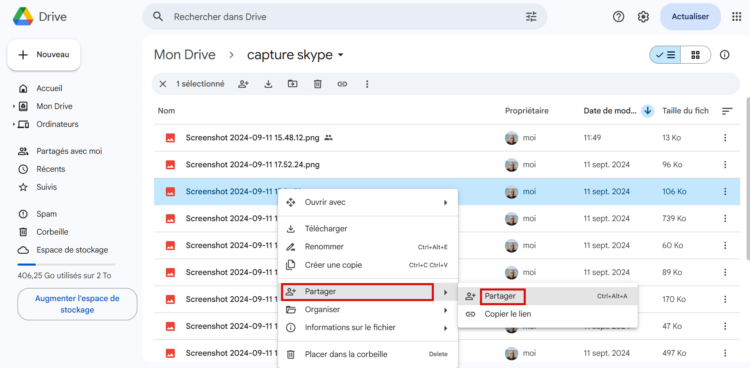The height and width of the screenshot is (368, 750).
Task: Open more actions for the 170 Ko row
Action: pyautogui.click(x=725, y=299)
